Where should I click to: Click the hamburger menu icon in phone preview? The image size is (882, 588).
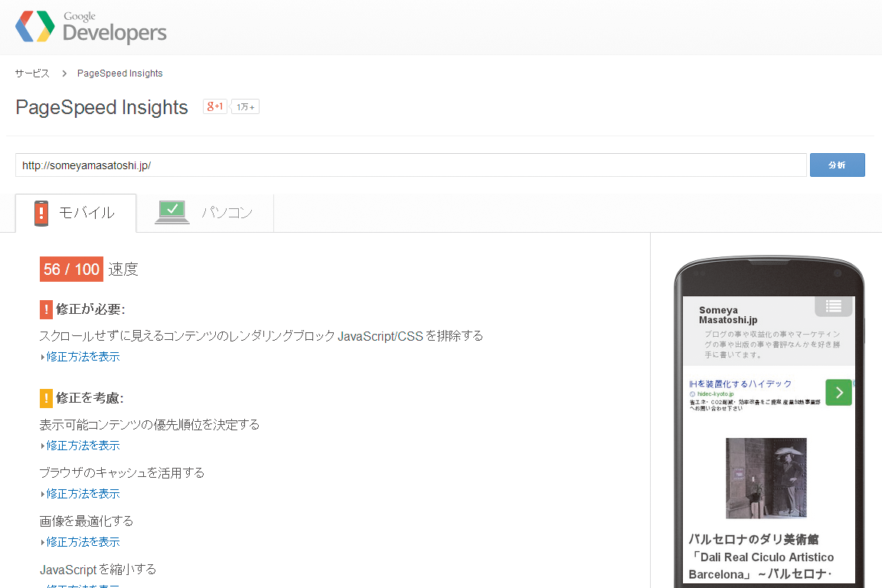(x=834, y=306)
